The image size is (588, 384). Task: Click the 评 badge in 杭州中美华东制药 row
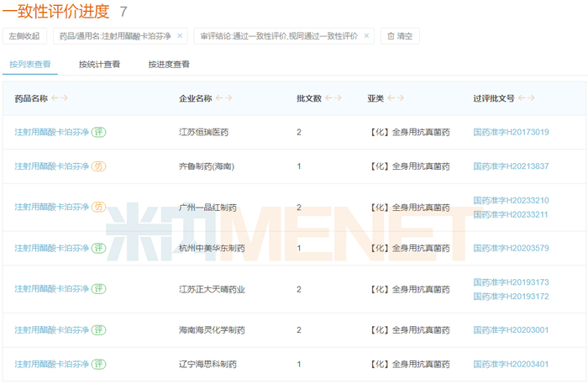coord(98,248)
